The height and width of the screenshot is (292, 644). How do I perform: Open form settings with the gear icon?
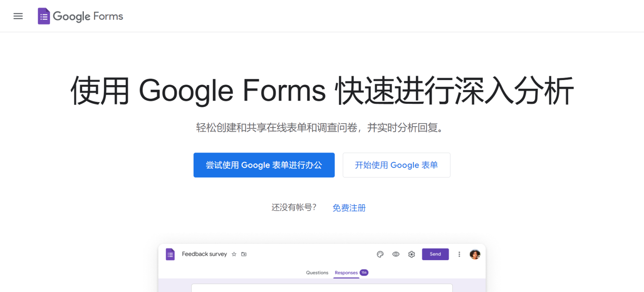click(x=411, y=254)
